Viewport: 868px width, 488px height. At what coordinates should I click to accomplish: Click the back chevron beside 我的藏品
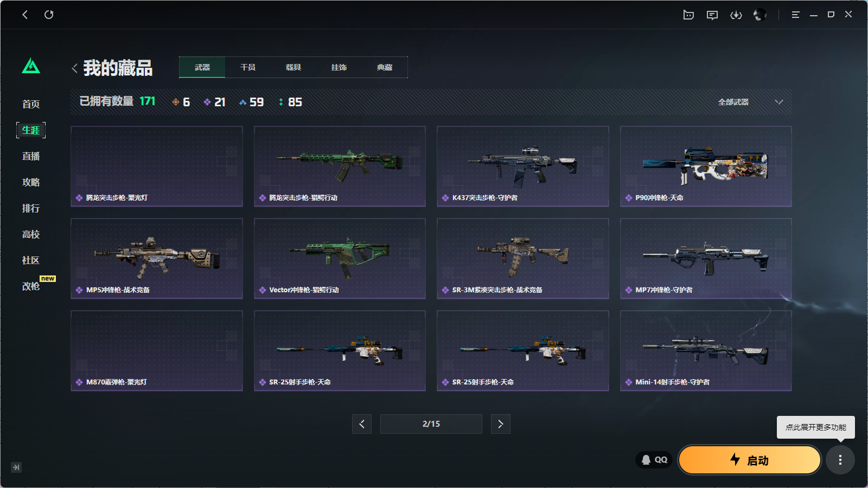point(75,68)
